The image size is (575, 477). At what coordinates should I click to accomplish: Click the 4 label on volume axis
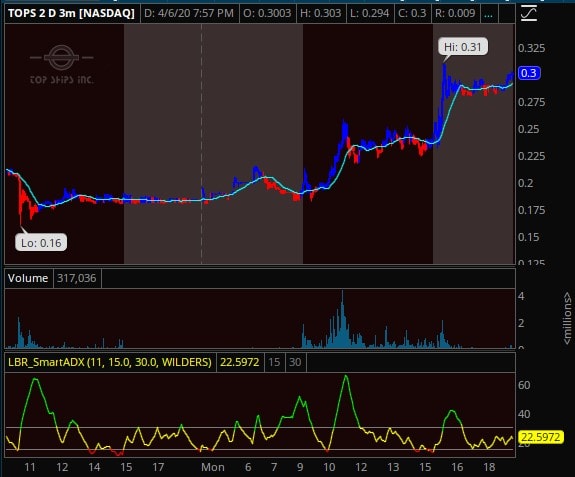pyautogui.click(x=521, y=296)
